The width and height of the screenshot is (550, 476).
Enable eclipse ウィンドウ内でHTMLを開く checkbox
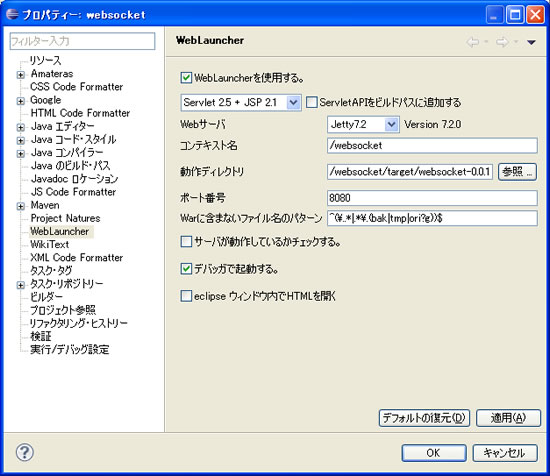[x=186, y=296]
